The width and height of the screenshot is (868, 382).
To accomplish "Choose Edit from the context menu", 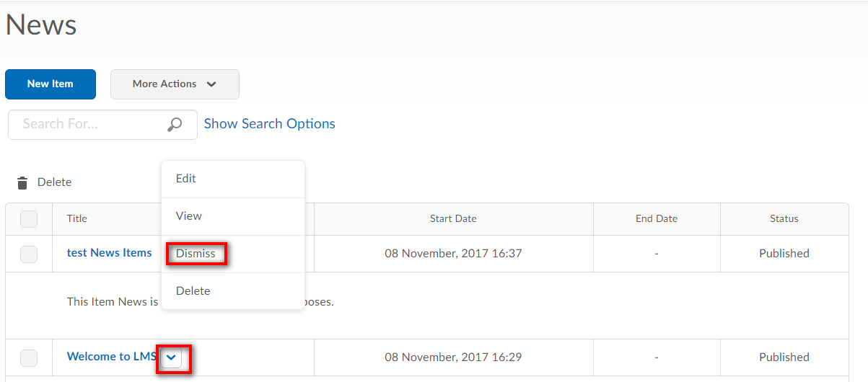I will pyautogui.click(x=186, y=179).
